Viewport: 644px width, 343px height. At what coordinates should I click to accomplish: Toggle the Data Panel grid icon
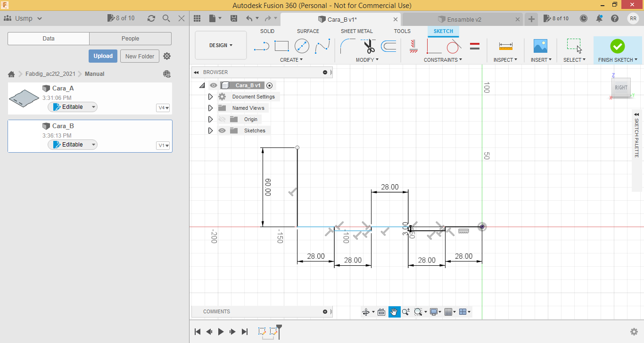pyautogui.click(x=198, y=18)
